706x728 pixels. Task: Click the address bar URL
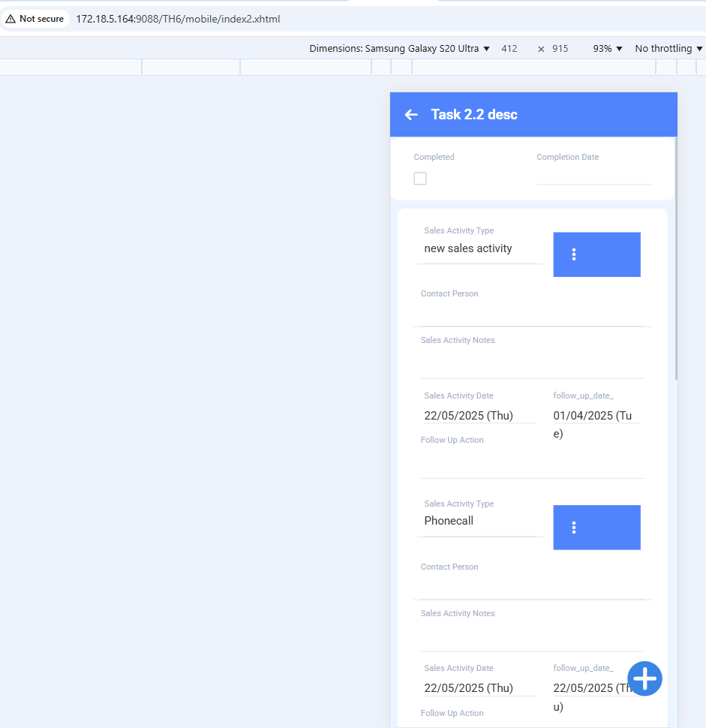pos(179,19)
